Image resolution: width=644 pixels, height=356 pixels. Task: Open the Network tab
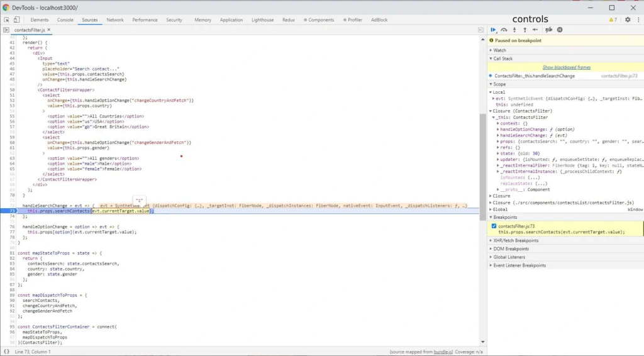115,19
